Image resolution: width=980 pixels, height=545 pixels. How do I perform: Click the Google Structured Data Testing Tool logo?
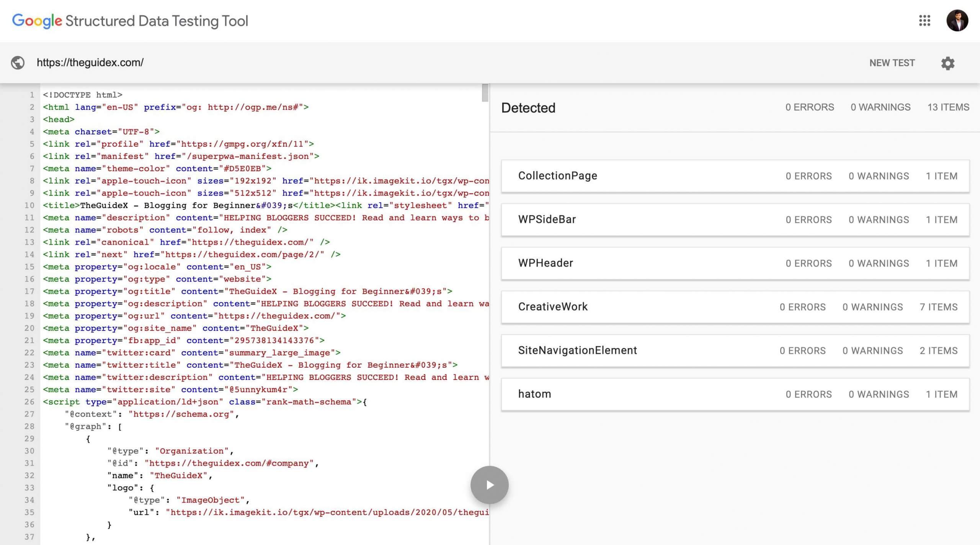click(130, 21)
